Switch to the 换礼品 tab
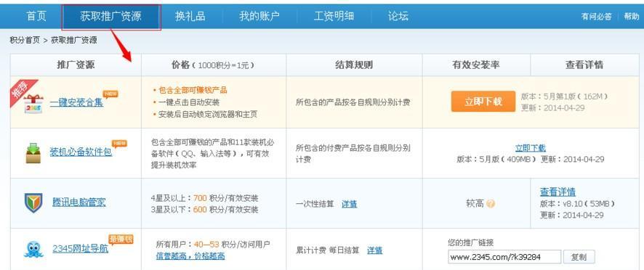 (190, 16)
